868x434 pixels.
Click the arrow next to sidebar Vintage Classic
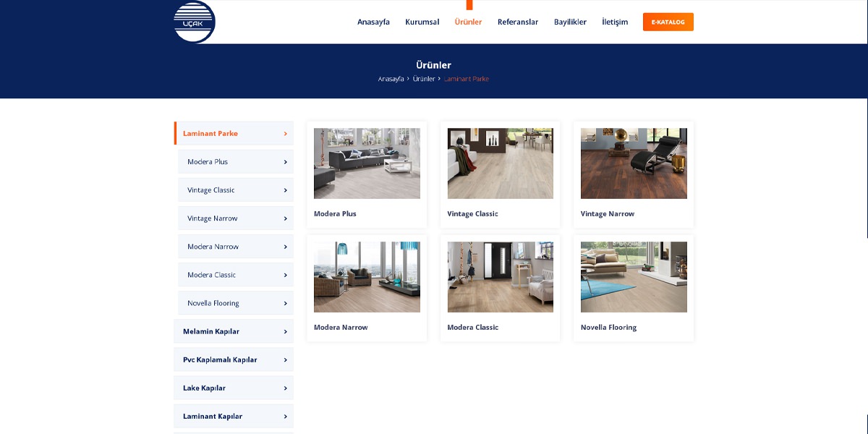click(x=286, y=190)
